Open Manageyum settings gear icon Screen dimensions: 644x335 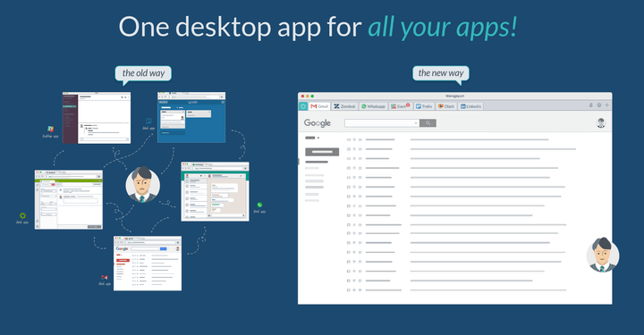coord(599,105)
